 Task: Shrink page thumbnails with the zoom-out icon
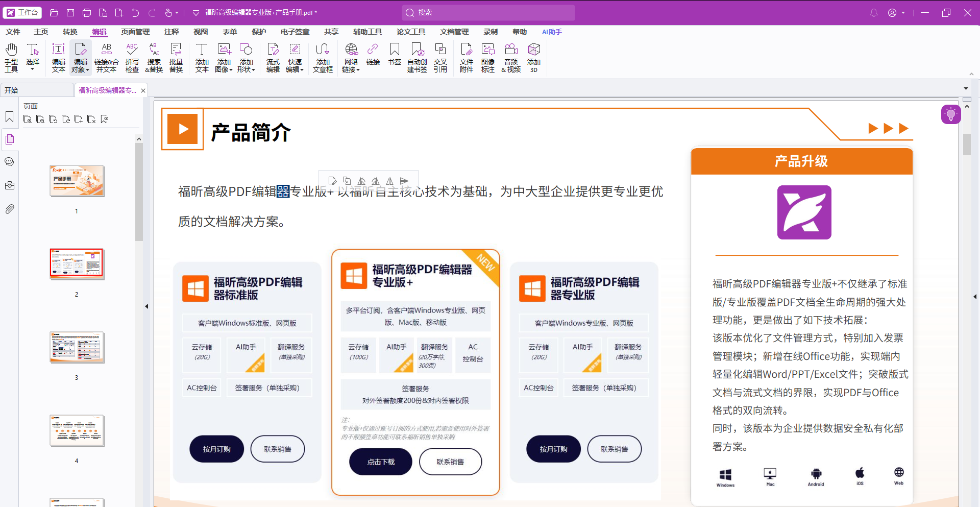[x=40, y=119]
